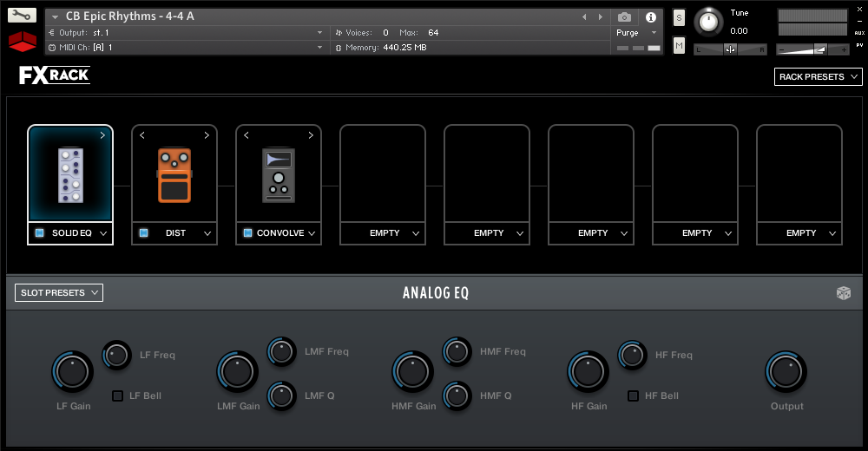
Task: Open the instrument info icon
Action: point(651,17)
